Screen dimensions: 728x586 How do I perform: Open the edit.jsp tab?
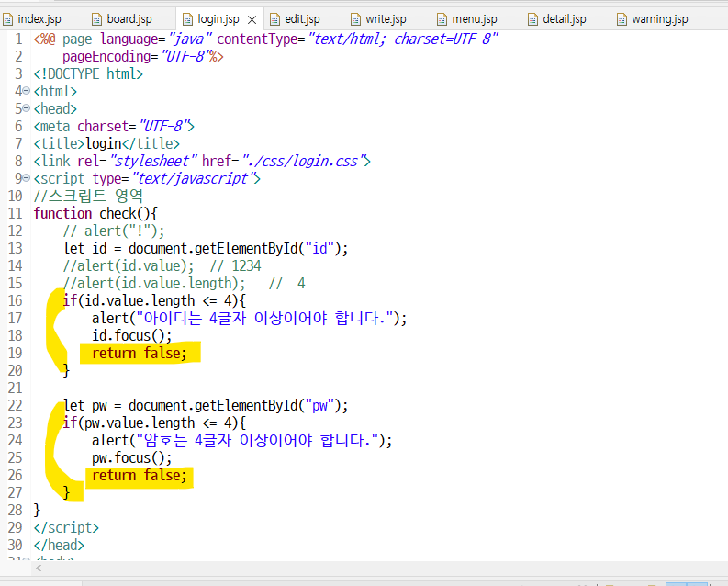click(296, 19)
